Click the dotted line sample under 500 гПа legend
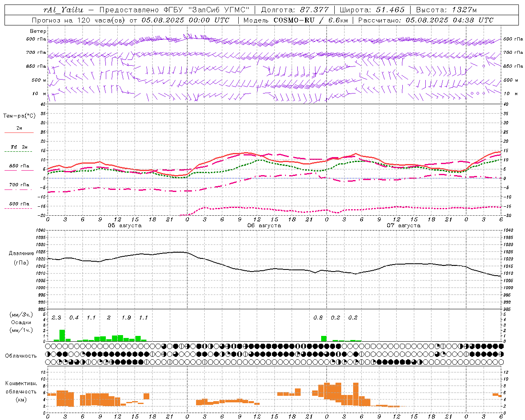Image resolution: width=525 pixels, height=420 pixels. click(x=19, y=209)
